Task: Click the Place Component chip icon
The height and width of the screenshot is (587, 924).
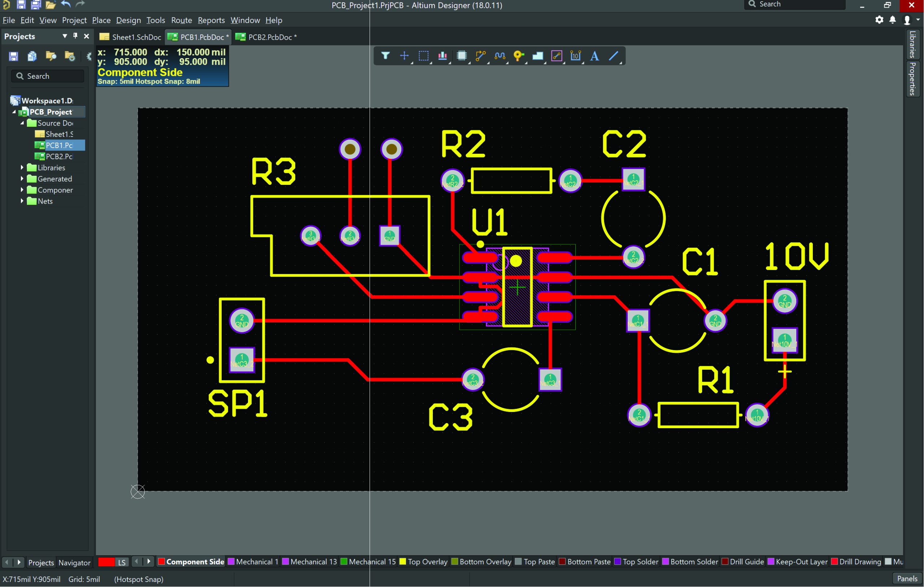Action: pos(462,56)
